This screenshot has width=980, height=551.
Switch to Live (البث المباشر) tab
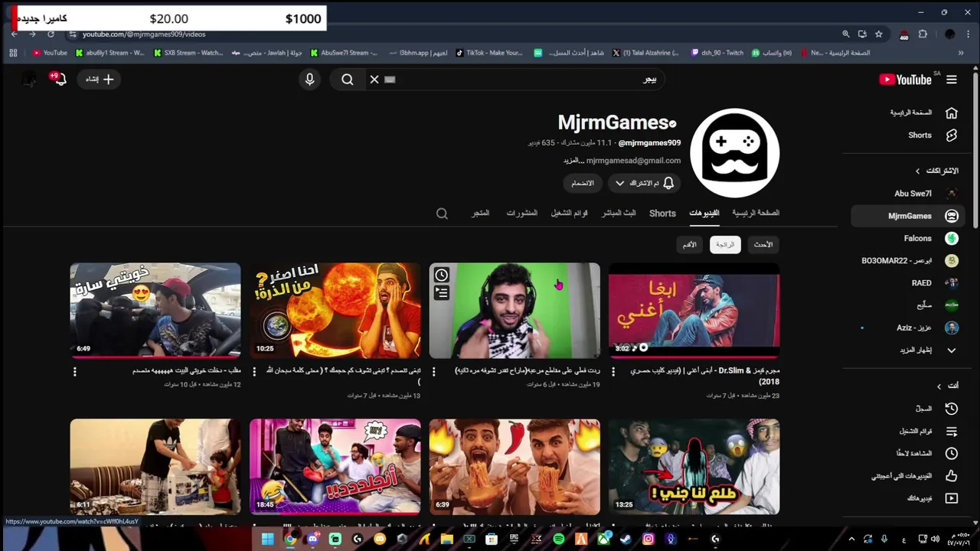[619, 213]
